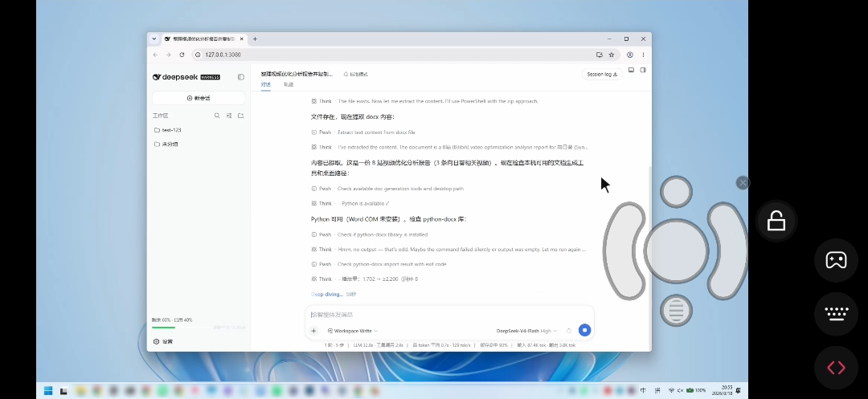Open the gamepad overlay button
Image resolution: width=868 pixels, height=399 pixels.
836,260
